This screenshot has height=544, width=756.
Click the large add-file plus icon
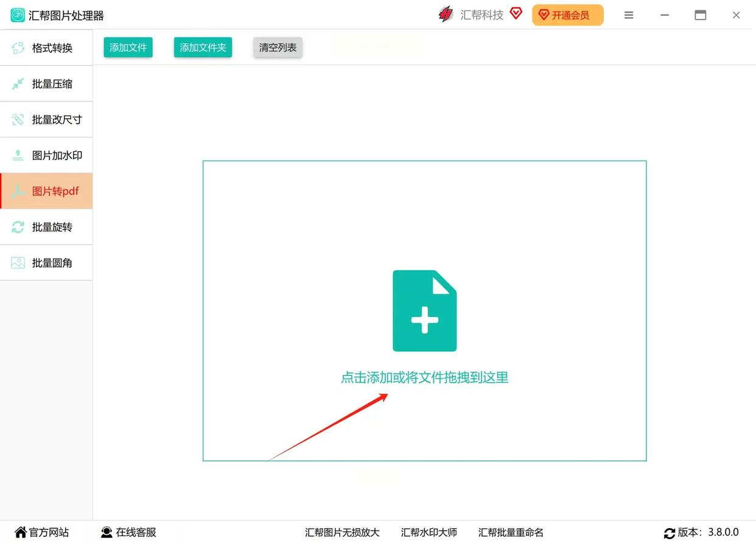point(425,311)
